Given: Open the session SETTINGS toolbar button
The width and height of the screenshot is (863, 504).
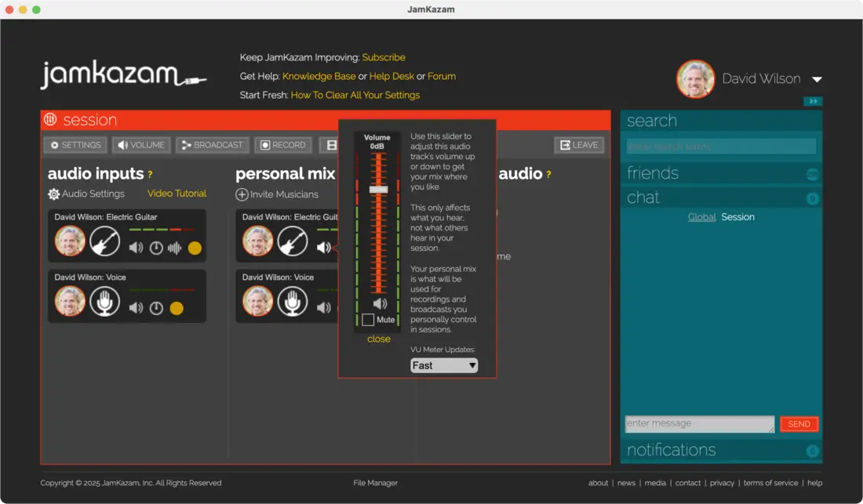Looking at the screenshot, I should tap(75, 145).
